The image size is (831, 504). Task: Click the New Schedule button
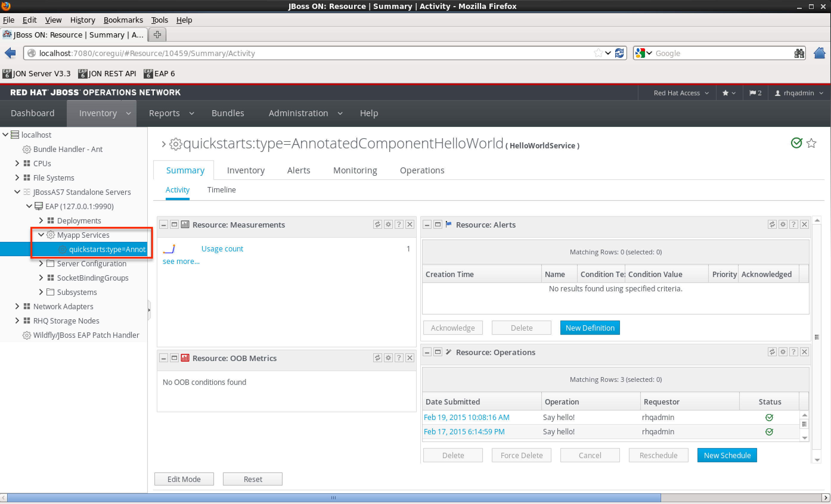click(727, 455)
